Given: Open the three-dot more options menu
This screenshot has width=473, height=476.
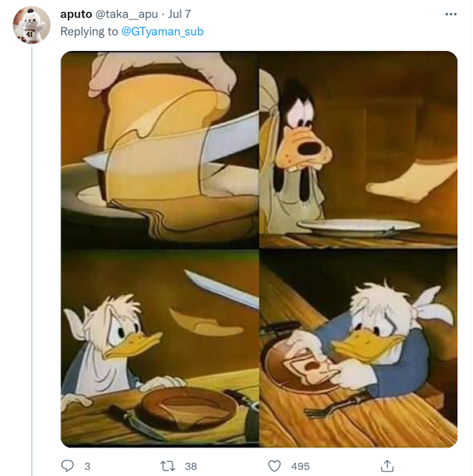Looking at the screenshot, I should (451, 14).
